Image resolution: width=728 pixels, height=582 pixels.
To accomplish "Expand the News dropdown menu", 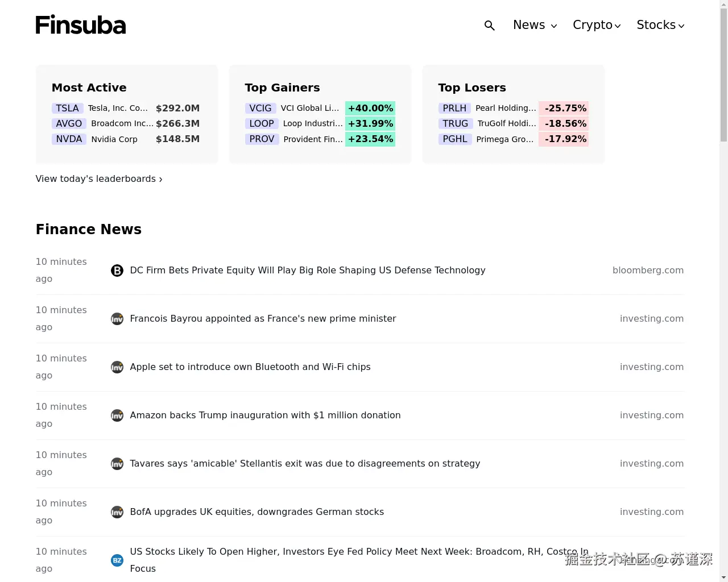I will [x=535, y=25].
